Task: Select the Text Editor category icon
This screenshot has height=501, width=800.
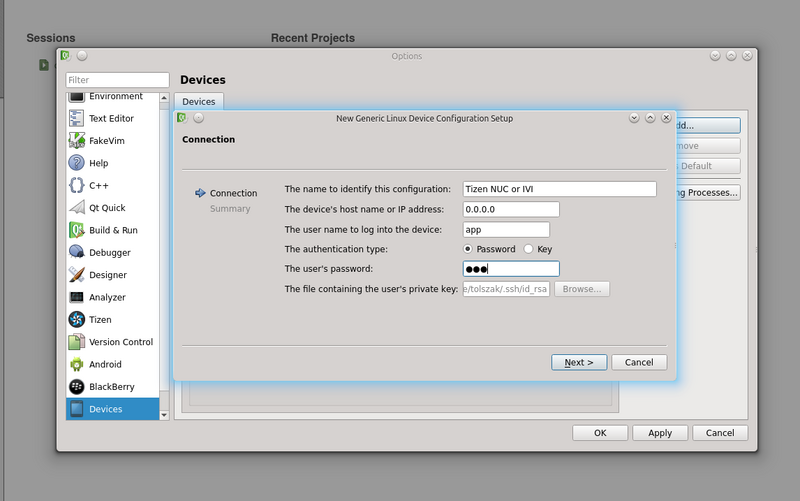Action: (x=76, y=118)
